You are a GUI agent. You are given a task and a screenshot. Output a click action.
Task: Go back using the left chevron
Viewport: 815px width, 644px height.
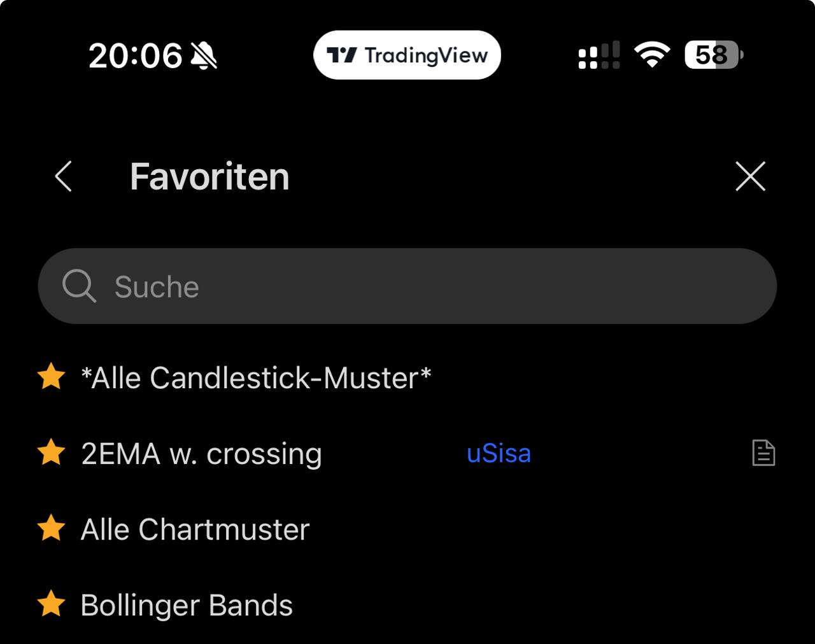[x=64, y=176]
